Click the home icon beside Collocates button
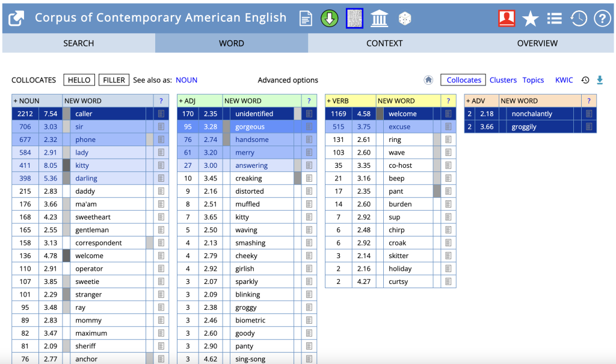 click(x=428, y=80)
